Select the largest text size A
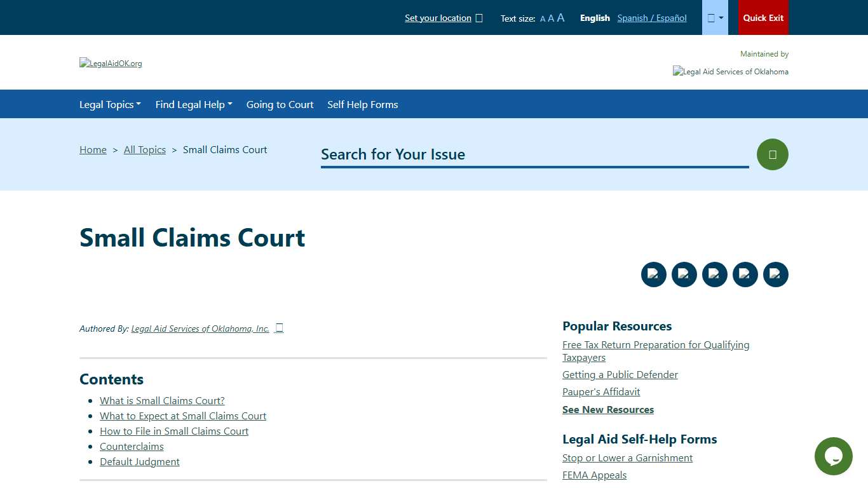The height and width of the screenshot is (488, 868). pos(560,18)
